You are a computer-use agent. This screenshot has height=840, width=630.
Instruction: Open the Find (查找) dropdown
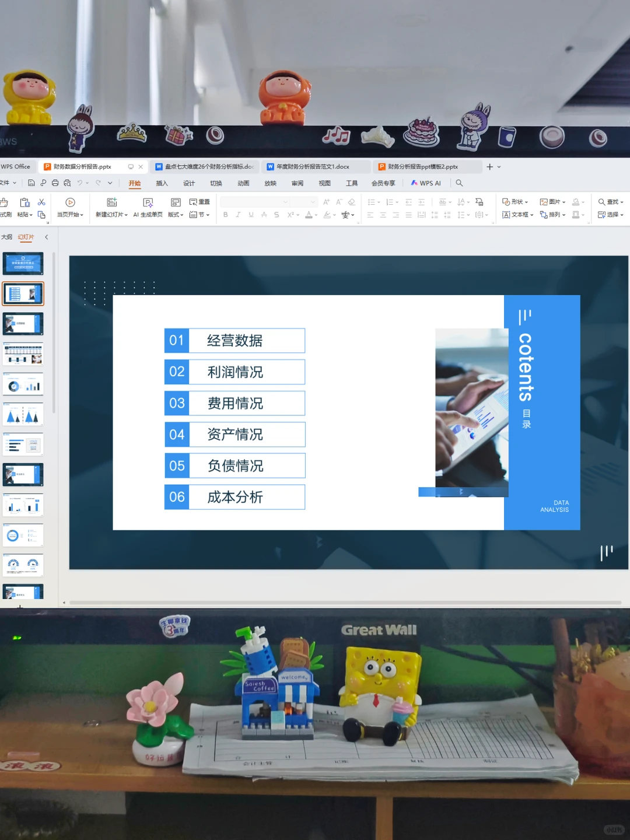(x=611, y=202)
